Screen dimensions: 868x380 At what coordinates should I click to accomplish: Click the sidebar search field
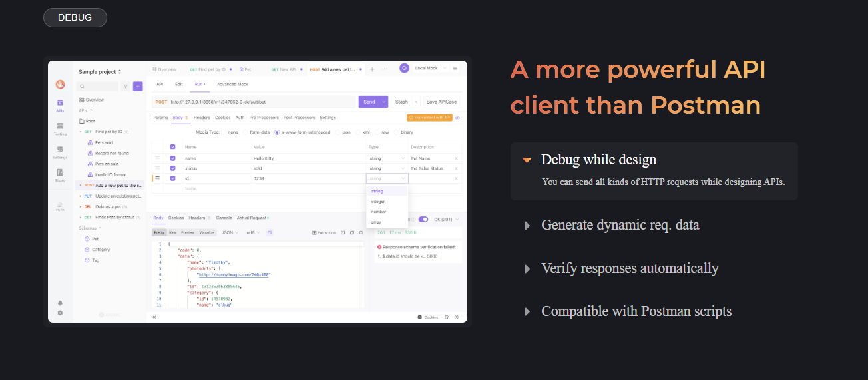tap(97, 86)
